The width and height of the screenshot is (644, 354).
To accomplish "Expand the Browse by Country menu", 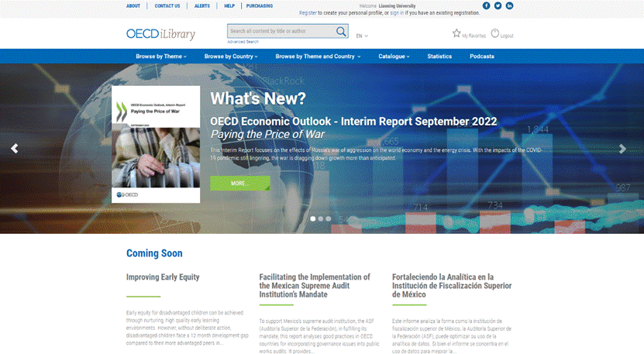I will (231, 57).
